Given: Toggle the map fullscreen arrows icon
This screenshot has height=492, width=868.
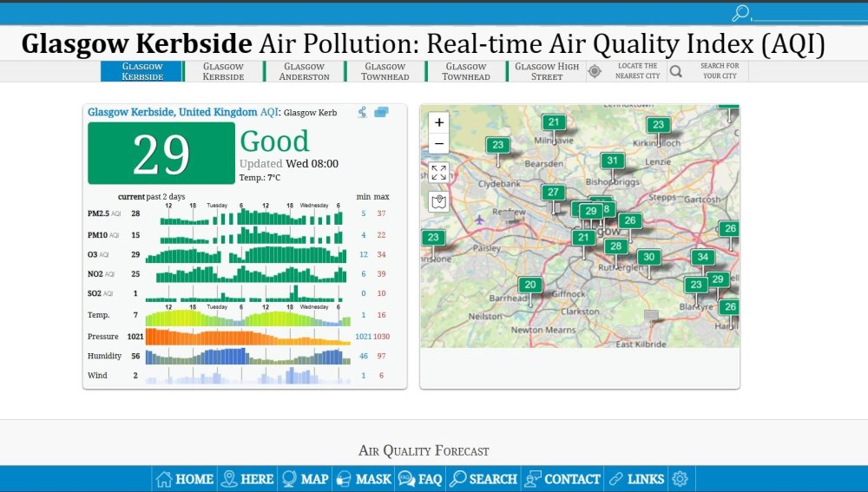Looking at the screenshot, I should tap(439, 173).
